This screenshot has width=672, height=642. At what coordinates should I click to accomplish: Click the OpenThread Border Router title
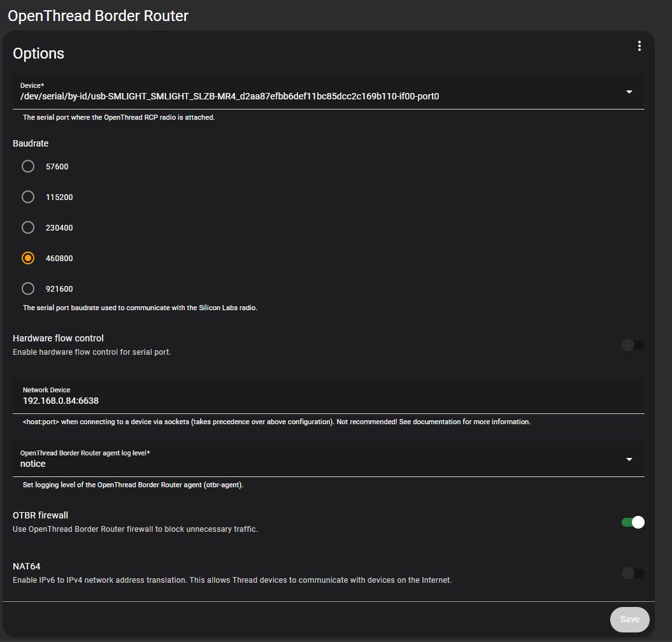(x=98, y=15)
